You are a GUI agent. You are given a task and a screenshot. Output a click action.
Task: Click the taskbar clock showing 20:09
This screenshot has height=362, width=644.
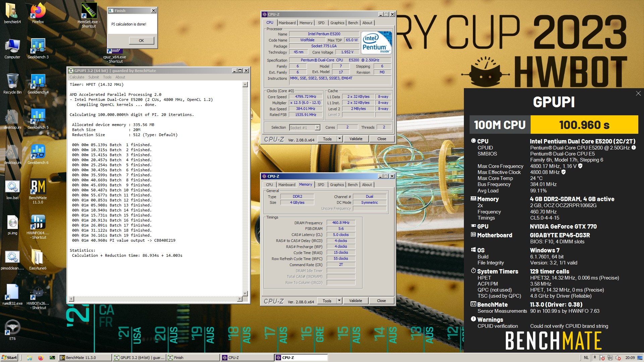tap(630, 358)
